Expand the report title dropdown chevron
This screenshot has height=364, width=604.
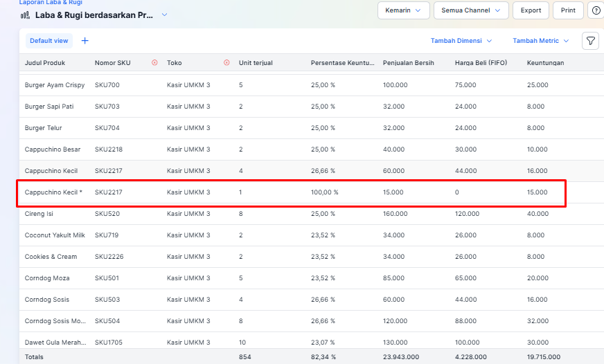(x=164, y=15)
